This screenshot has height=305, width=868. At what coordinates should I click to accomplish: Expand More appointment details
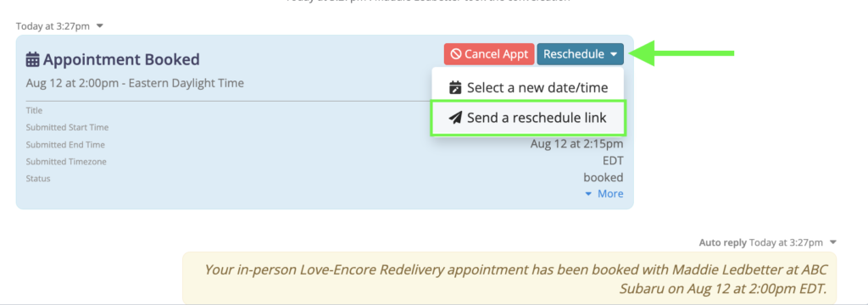604,194
